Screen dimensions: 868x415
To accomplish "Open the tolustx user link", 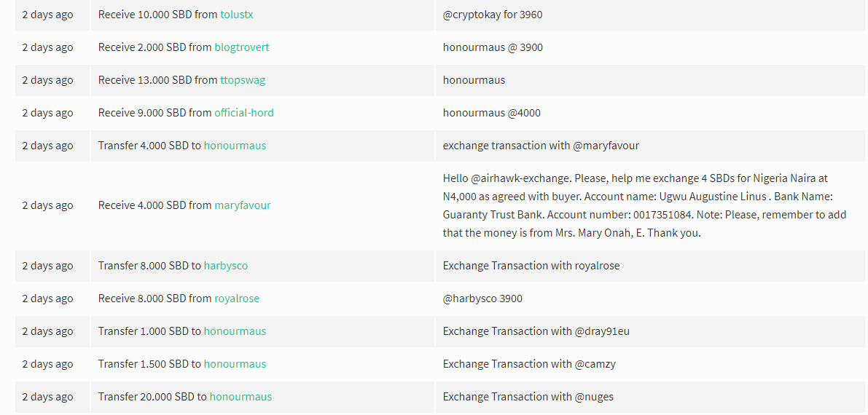I will pos(236,15).
